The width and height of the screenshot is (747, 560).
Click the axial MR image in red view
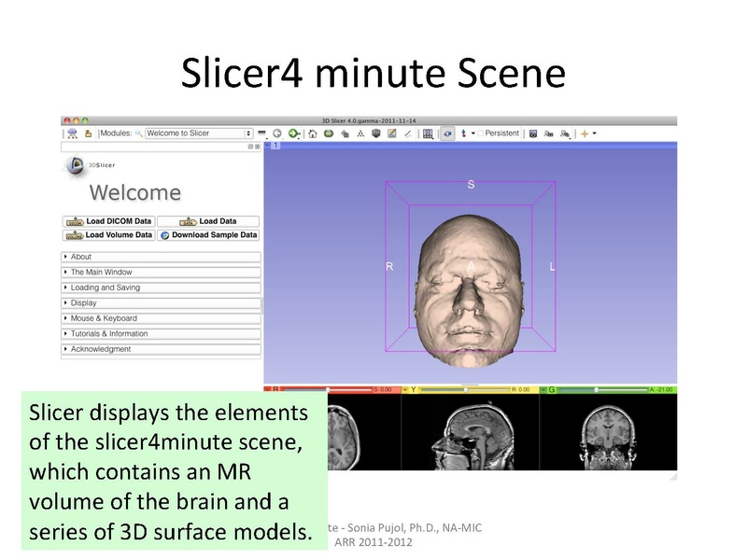pos(344,437)
